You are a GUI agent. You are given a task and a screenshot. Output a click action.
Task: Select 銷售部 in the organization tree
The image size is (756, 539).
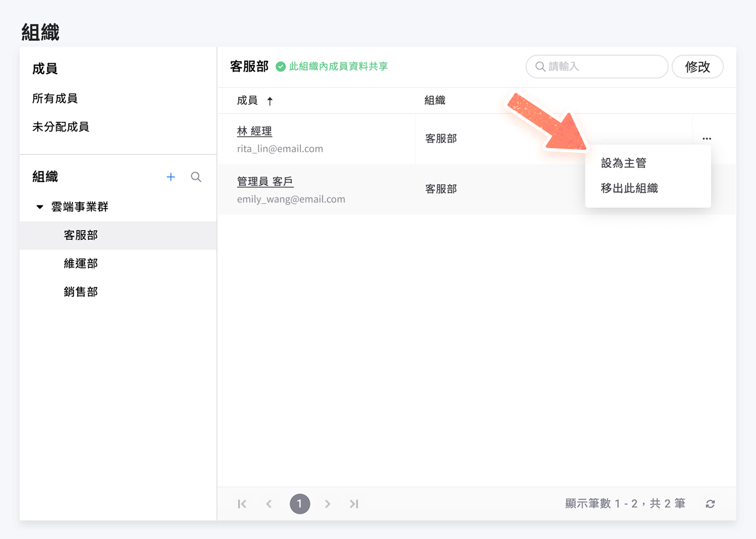[81, 292]
